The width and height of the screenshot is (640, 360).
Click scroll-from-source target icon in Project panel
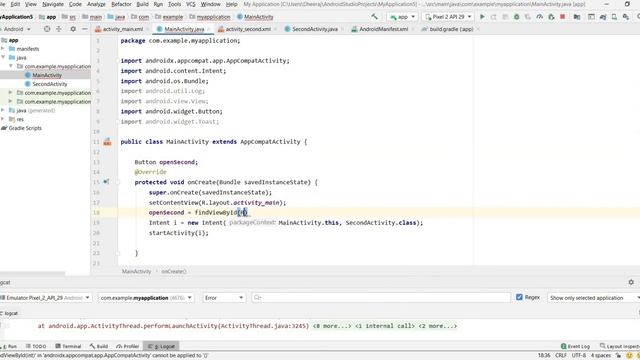[47, 29]
